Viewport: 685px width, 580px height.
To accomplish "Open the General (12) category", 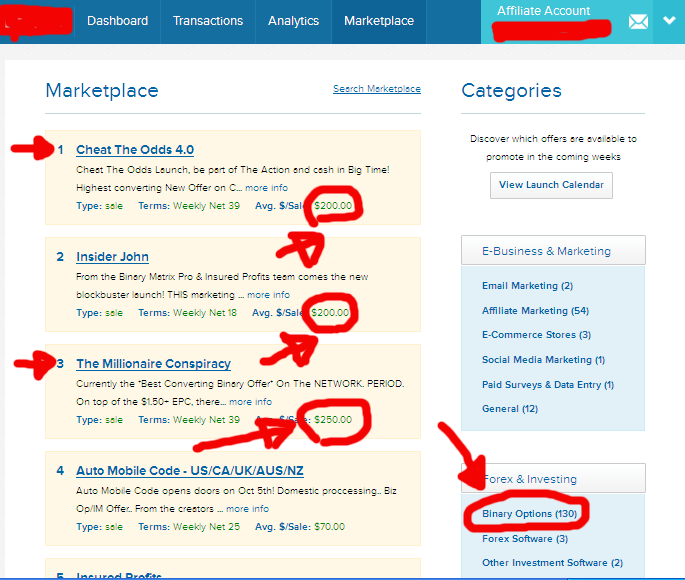I will coord(510,409).
